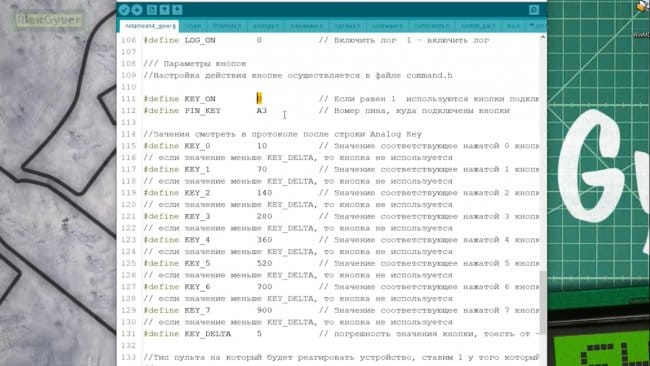The height and width of the screenshot is (366, 650).
Task: Expand the tab list dropdown arrow
Action: (532, 26)
